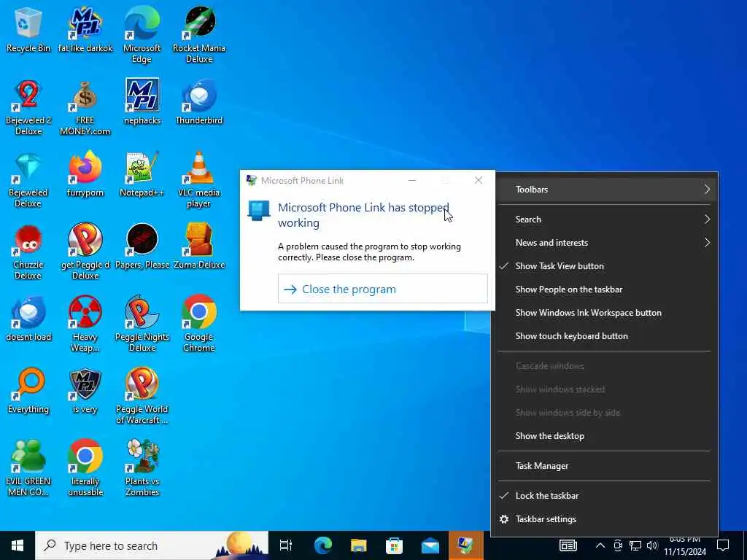Open Task Manager from context menu

pos(604,466)
